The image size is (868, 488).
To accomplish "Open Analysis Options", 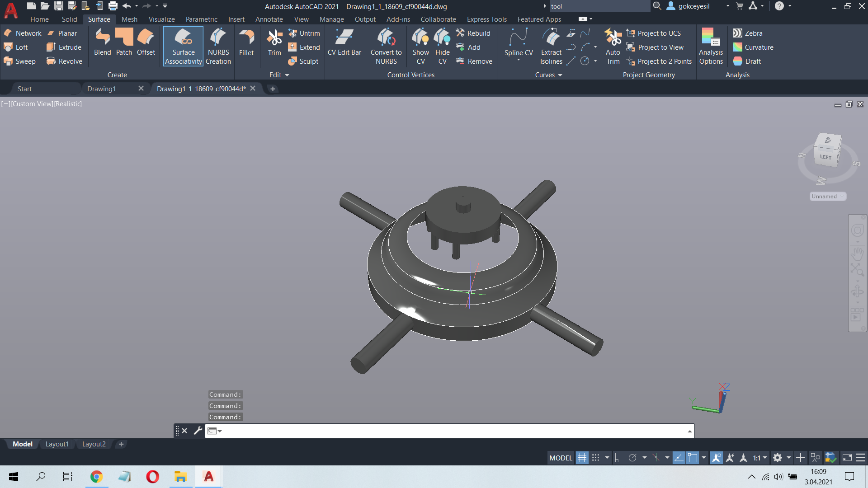I will click(711, 47).
